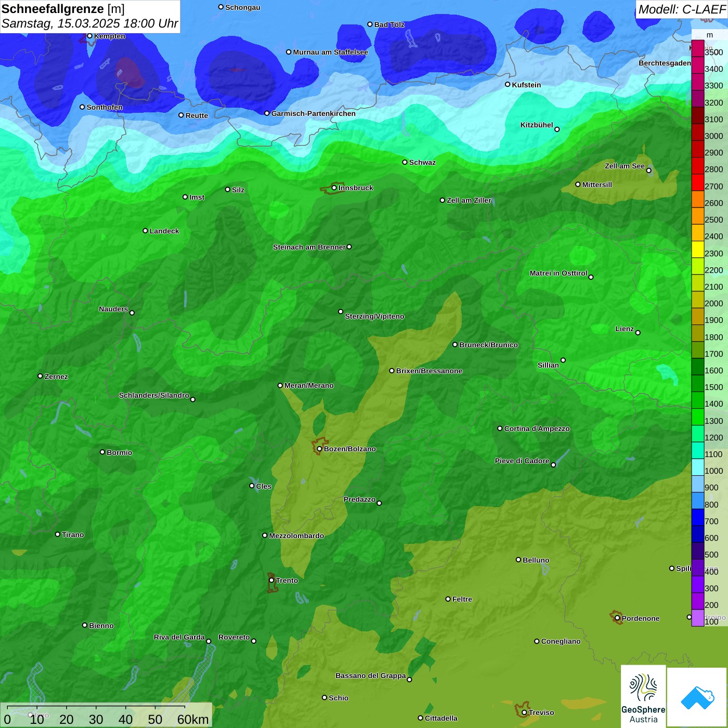Click the Cles location dot
Screen dimensions: 728x728
pos(252,486)
